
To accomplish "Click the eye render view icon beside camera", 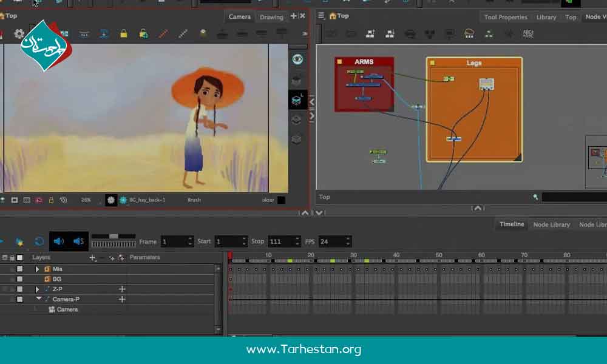I will (297, 59).
